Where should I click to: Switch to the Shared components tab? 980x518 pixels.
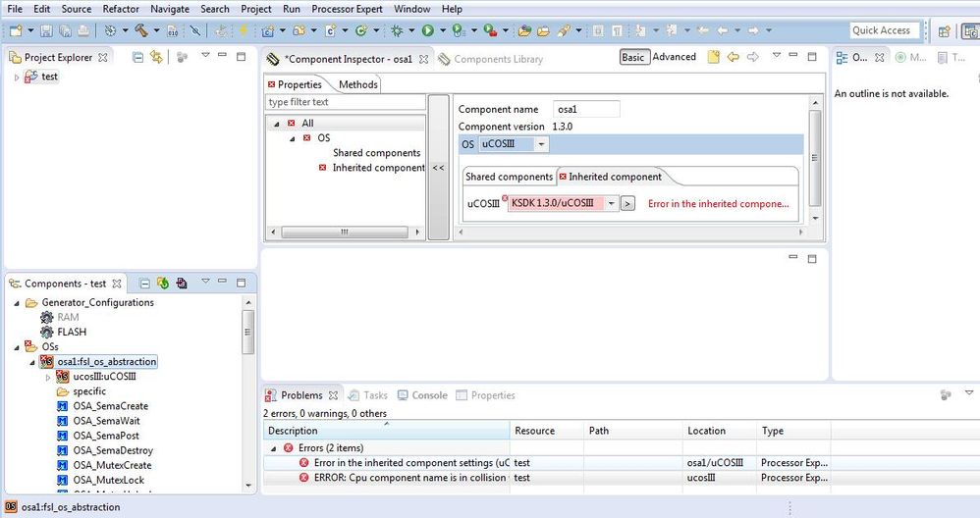click(509, 177)
